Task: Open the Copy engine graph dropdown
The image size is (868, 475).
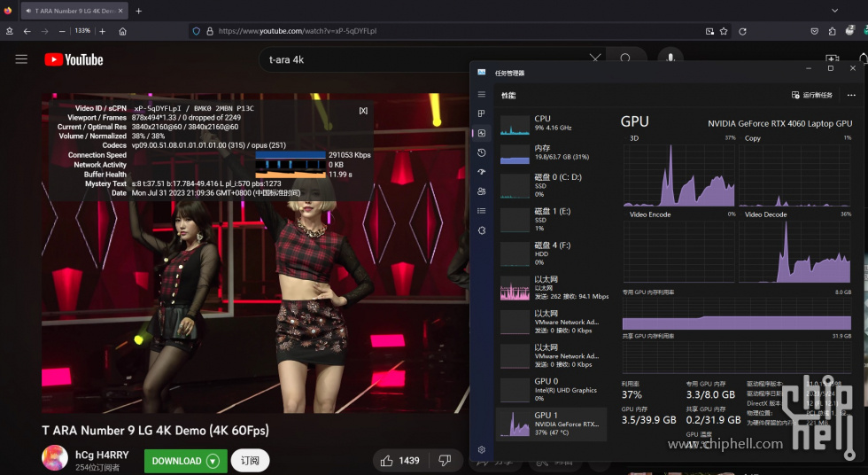Action: coord(751,138)
